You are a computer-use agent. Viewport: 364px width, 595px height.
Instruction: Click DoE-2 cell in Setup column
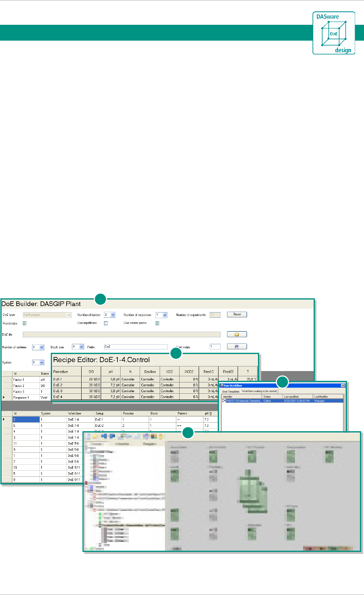(108, 425)
